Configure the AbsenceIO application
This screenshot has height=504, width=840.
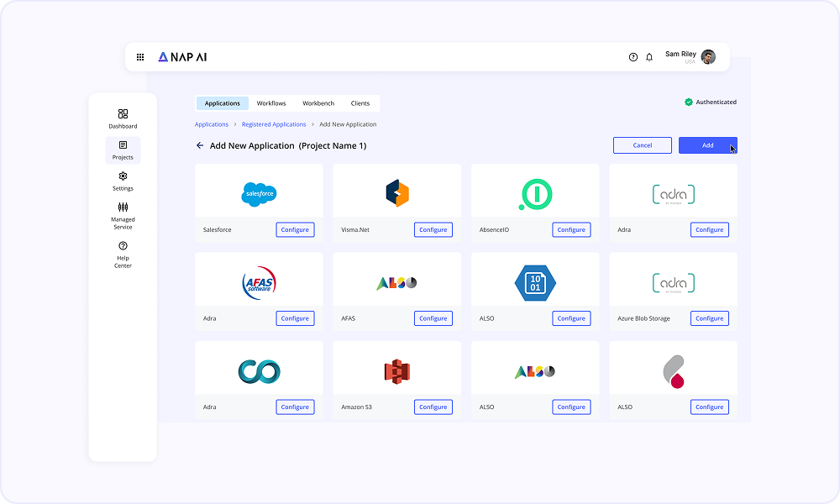(571, 230)
